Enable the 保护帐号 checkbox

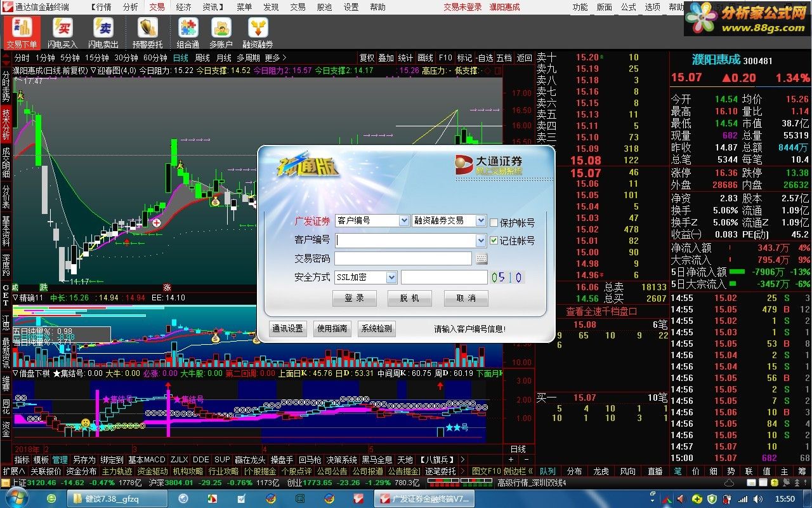494,222
